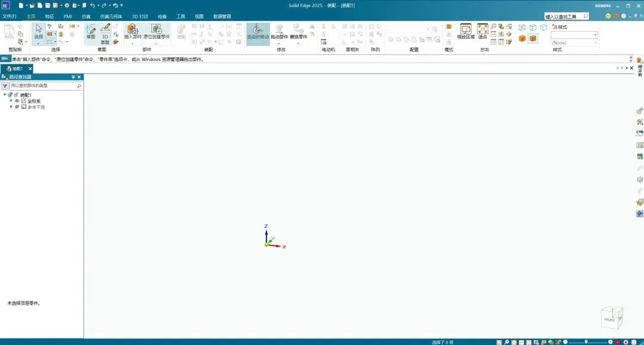Click the Insert Part (插入部件) icon
The width and height of the screenshot is (644, 345).
[132, 29]
